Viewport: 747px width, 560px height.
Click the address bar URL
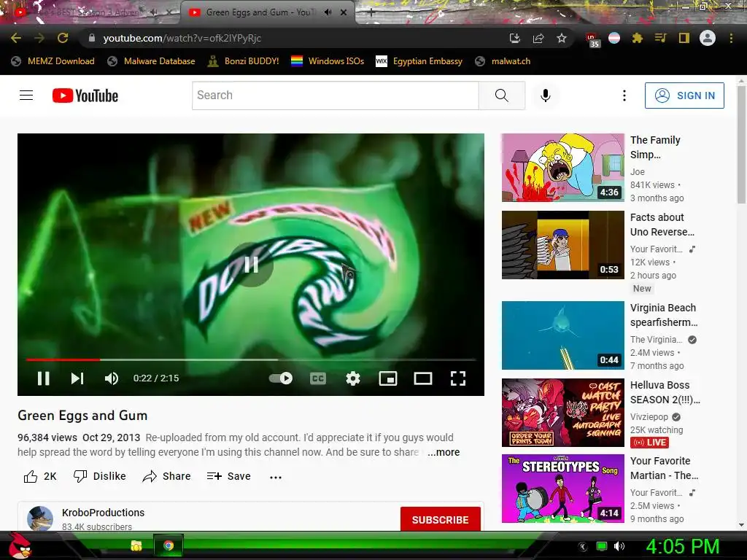click(182, 38)
